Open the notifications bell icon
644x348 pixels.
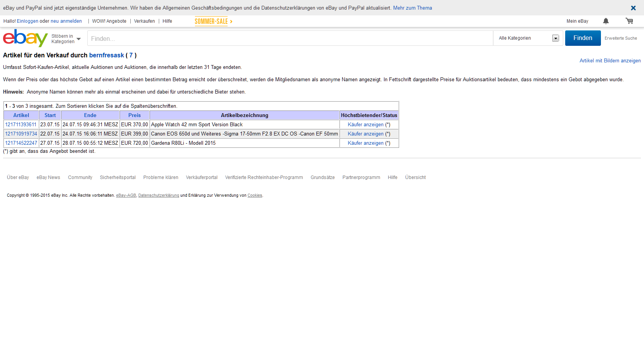coord(606,21)
